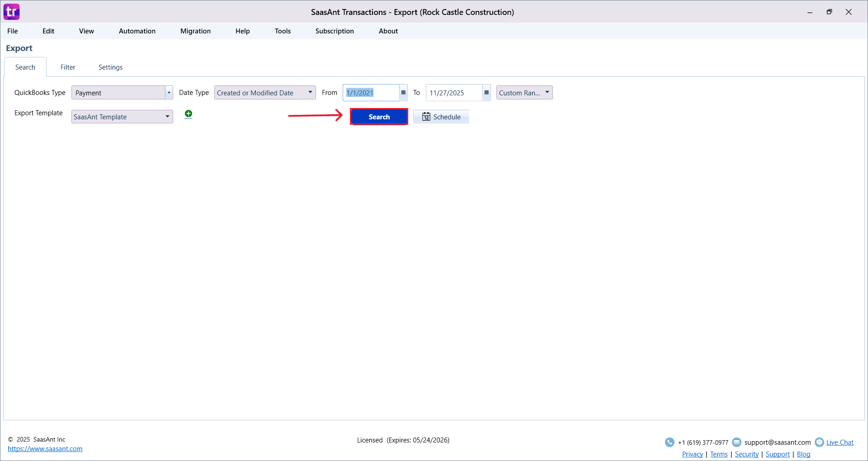Click the green add template icon

click(x=188, y=114)
